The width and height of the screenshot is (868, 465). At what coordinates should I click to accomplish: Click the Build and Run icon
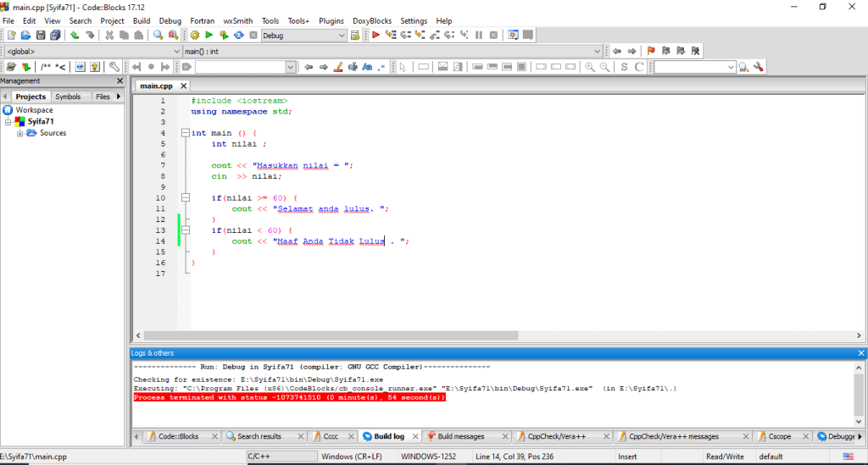224,35
